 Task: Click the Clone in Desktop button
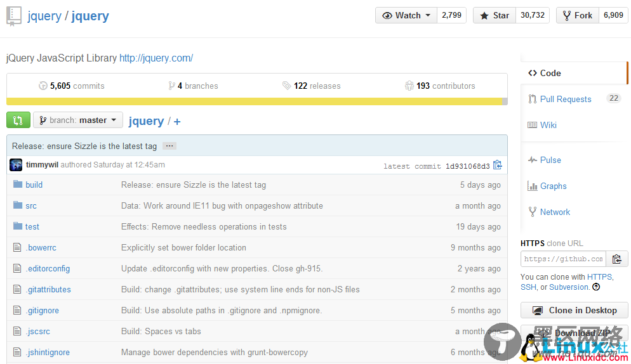575,310
